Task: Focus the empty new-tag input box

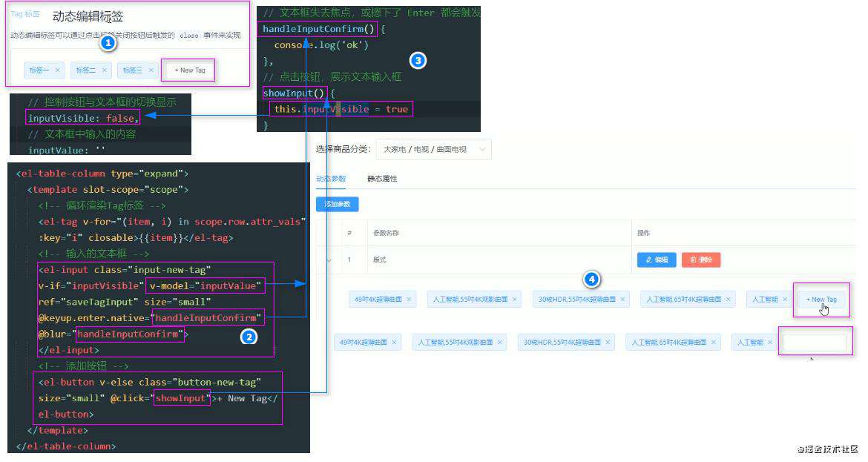Action: point(815,343)
